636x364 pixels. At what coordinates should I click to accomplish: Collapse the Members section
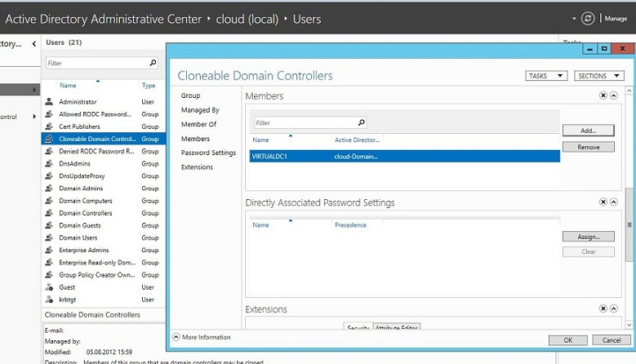(614, 95)
